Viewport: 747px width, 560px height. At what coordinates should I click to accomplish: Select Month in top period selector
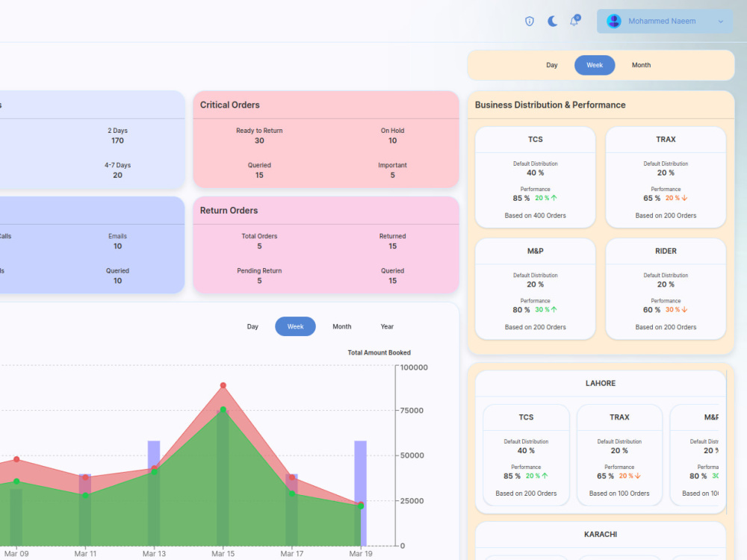click(641, 65)
